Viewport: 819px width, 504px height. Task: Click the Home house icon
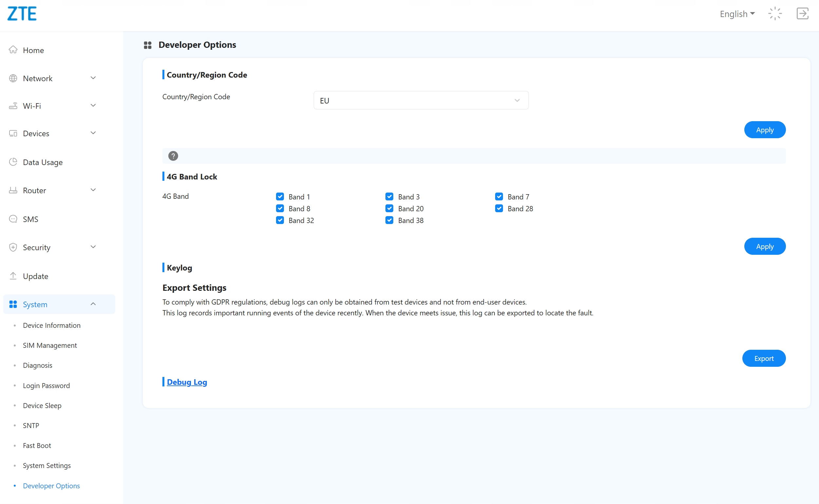click(x=13, y=50)
